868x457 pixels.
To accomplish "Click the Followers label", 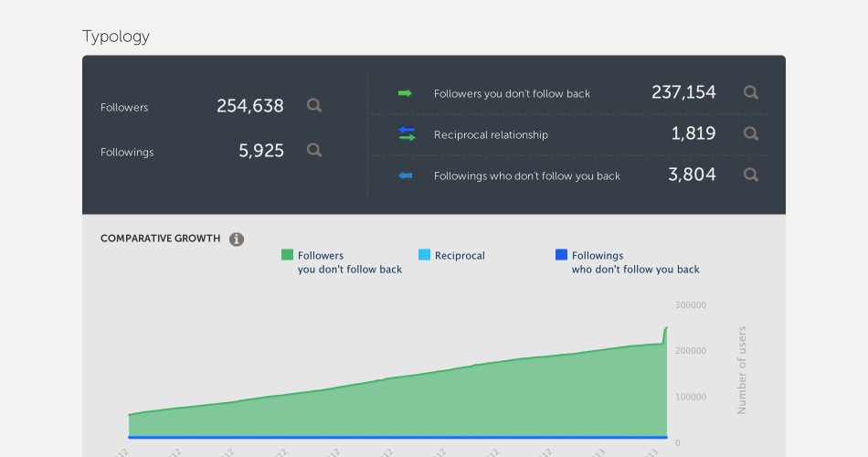I will point(124,108).
